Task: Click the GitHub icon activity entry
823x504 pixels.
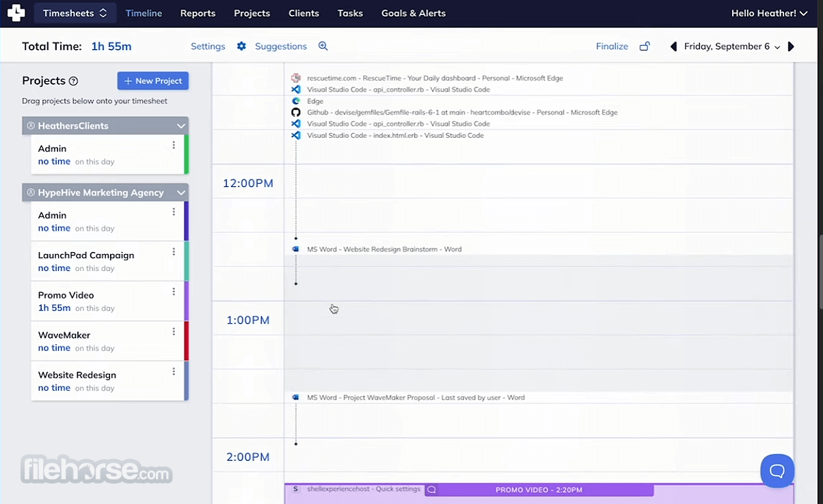Action: click(x=296, y=112)
